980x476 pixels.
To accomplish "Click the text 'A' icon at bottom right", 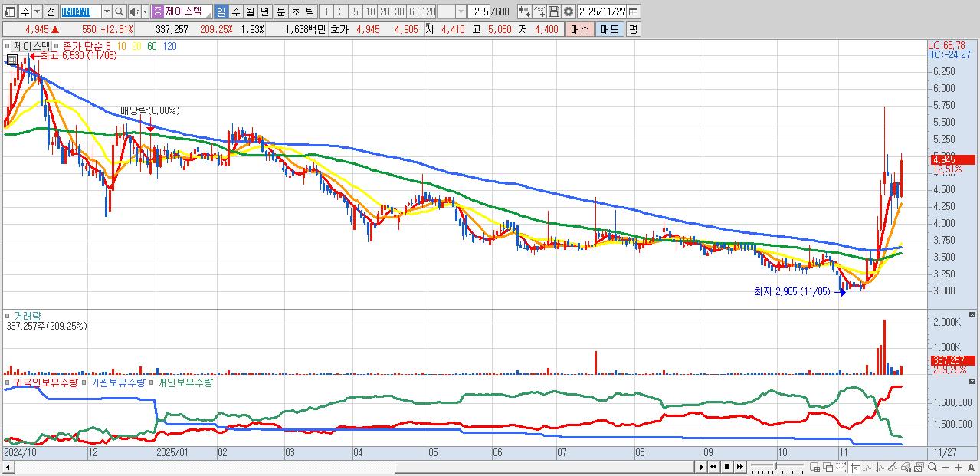I will (971, 467).
